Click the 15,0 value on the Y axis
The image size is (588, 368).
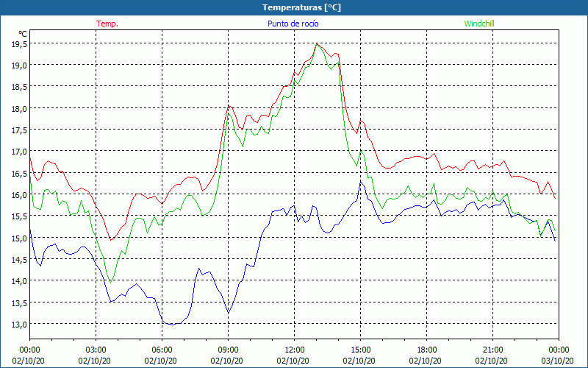coord(19,238)
